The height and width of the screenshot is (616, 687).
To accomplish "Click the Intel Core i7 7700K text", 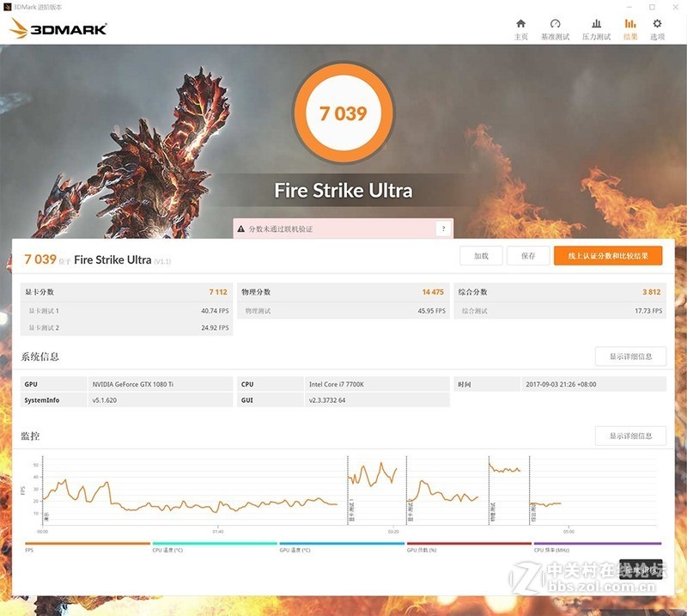I will pos(337,384).
